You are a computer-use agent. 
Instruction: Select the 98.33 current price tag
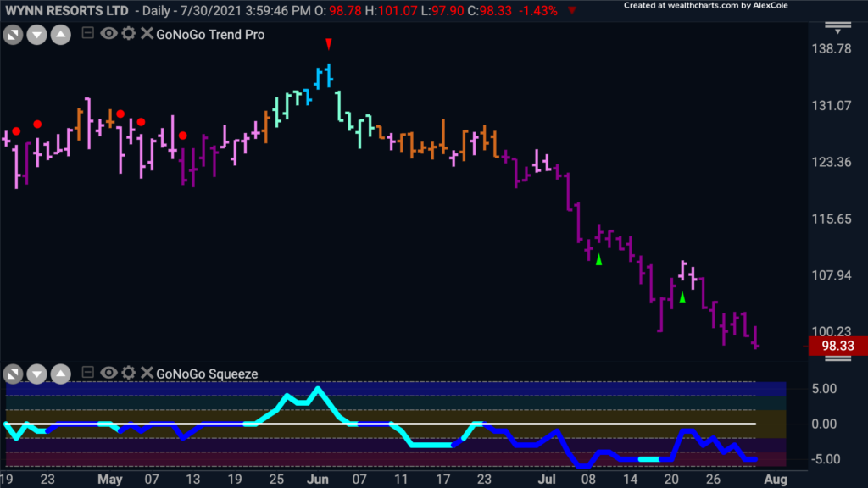(837, 346)
